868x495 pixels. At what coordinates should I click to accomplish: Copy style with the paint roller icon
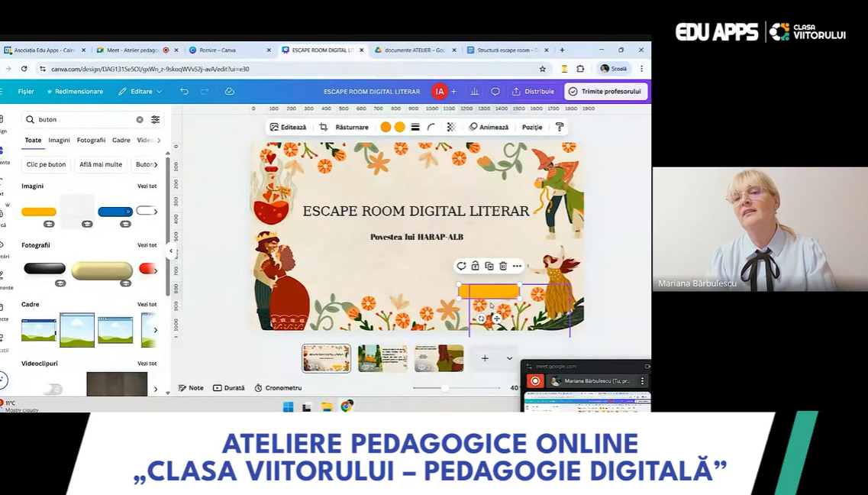[x=560, y=128]
